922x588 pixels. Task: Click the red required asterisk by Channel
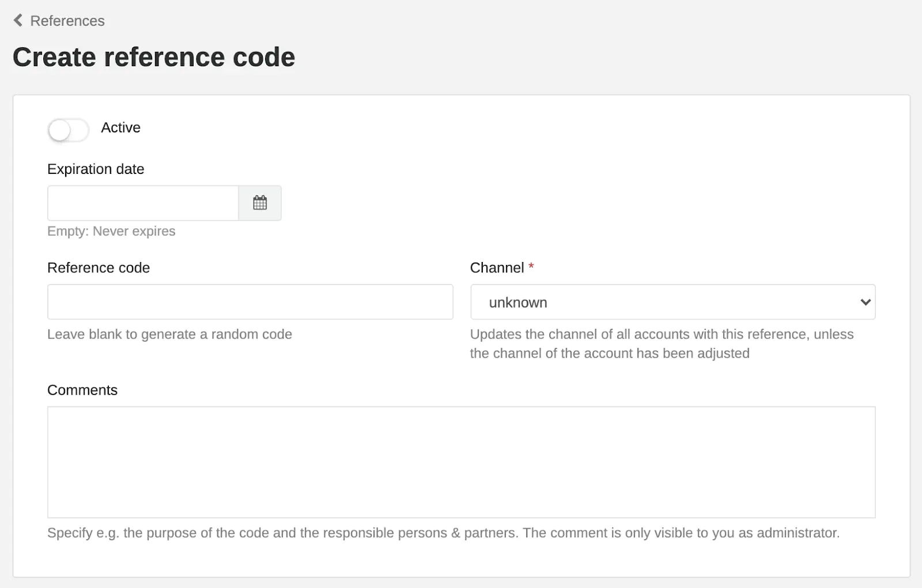tap(531, 267)
